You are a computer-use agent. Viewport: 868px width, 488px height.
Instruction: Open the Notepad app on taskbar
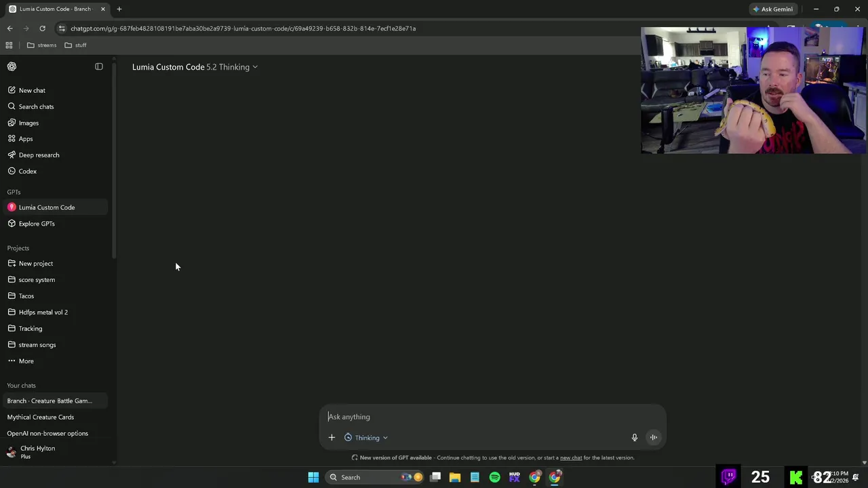475,477
